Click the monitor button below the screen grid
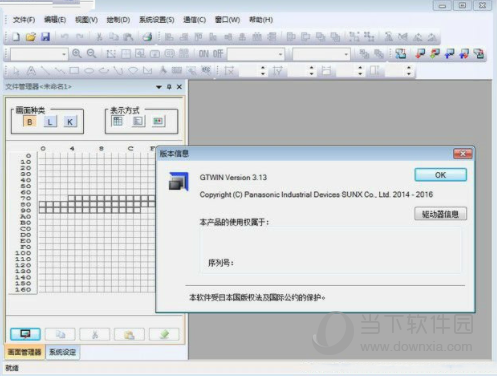 tap(25, 334)
